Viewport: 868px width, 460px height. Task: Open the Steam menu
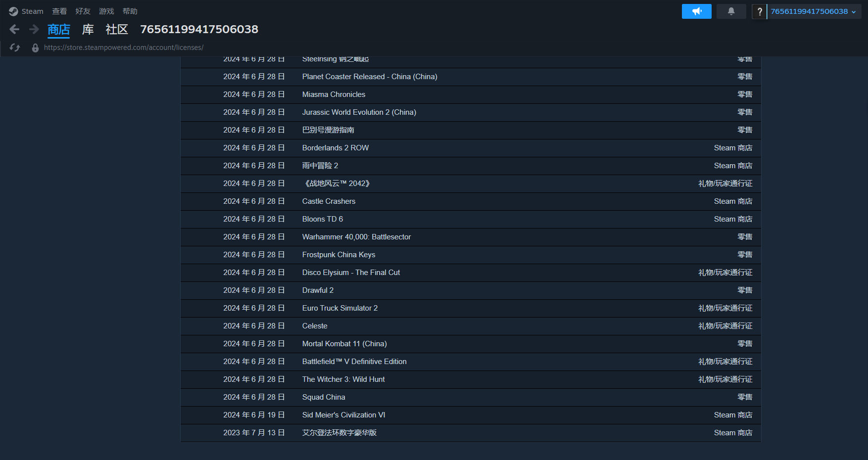(32, 11)
